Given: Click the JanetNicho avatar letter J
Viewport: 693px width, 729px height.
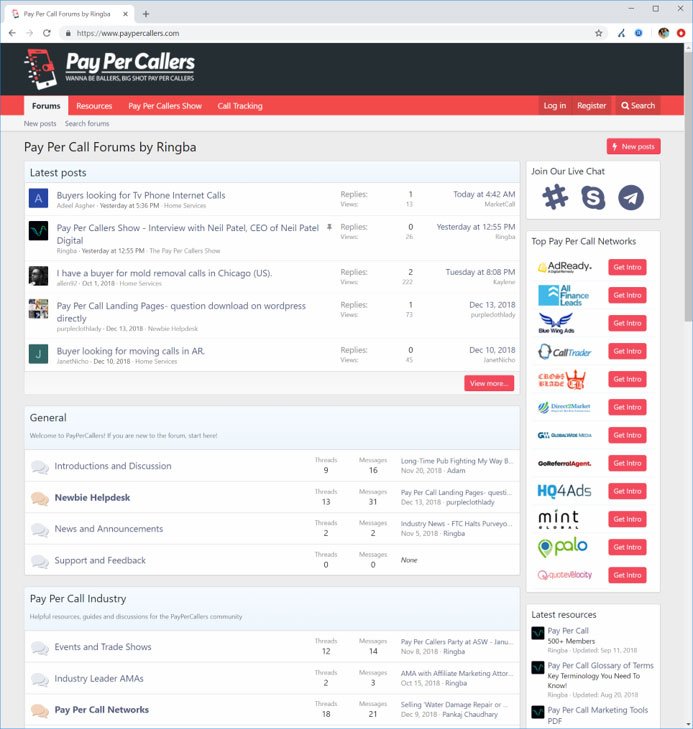Looking at the screenshot, I should [x=38, y=354].
